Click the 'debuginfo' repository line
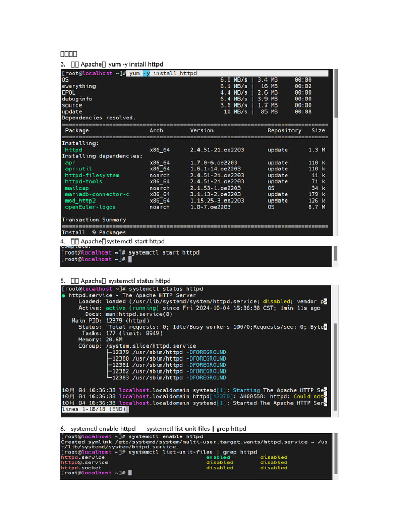 [x=187, y=99]
